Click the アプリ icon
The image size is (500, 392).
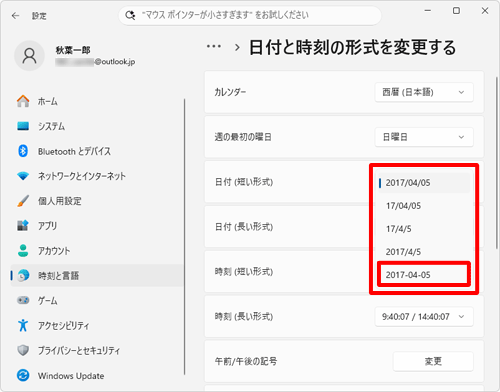23,226
